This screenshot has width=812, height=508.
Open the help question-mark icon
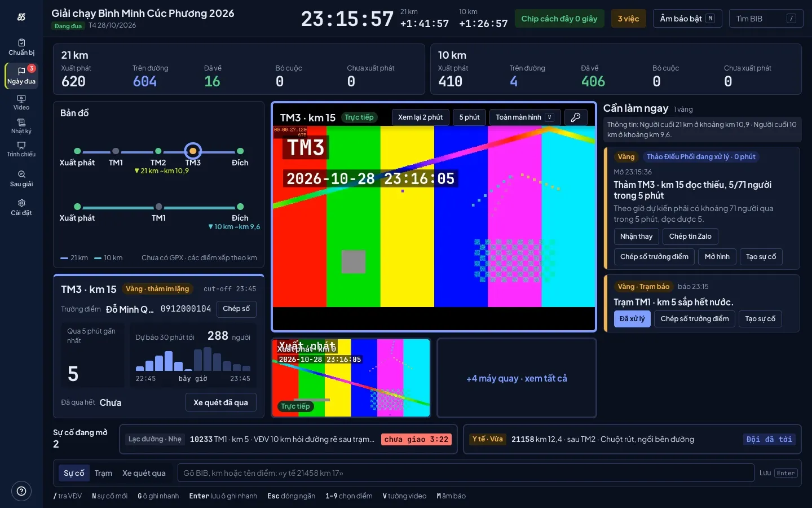pos(21,491)
